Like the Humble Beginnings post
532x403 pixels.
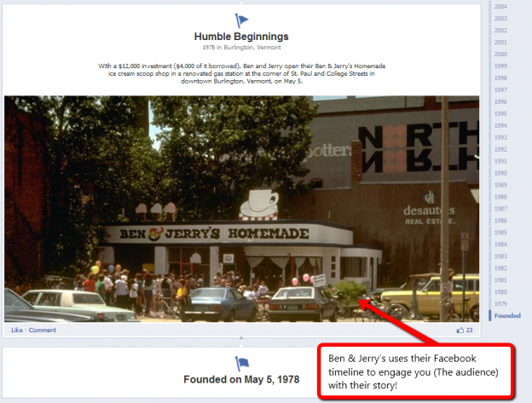(x=17, y=330)
